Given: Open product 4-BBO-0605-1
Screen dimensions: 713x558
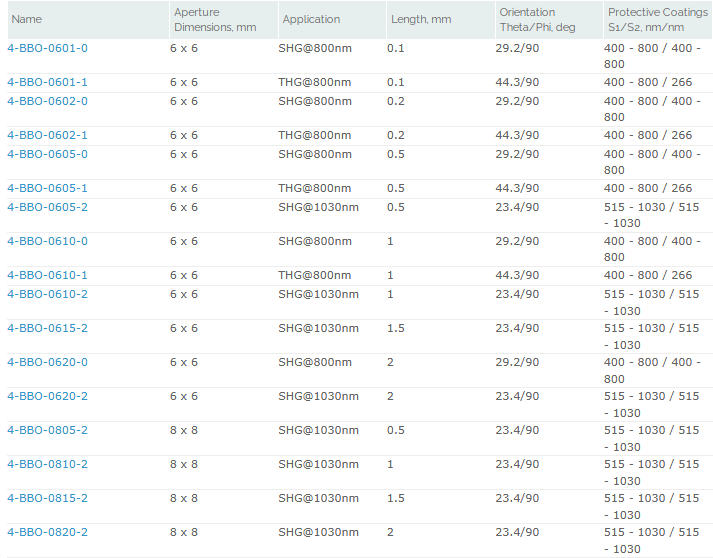Looking at the screenshot, I should (x=47, y=188).
